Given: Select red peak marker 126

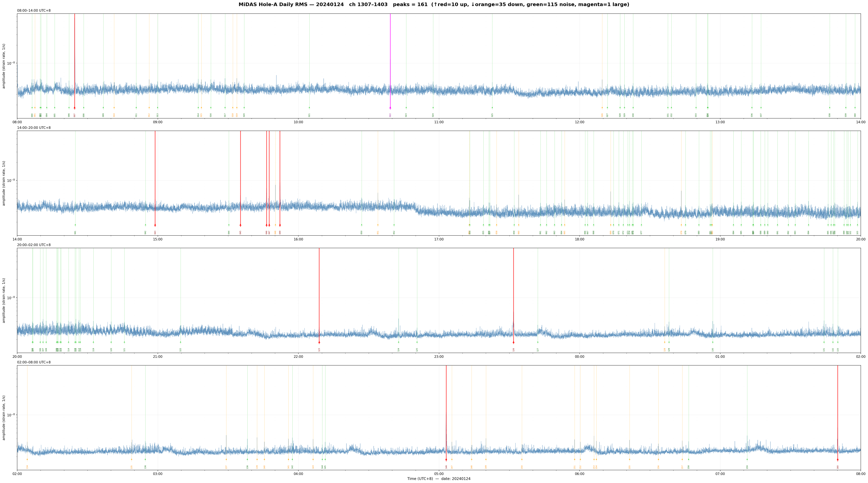Looking at the screenshot, I should (514, 342).
